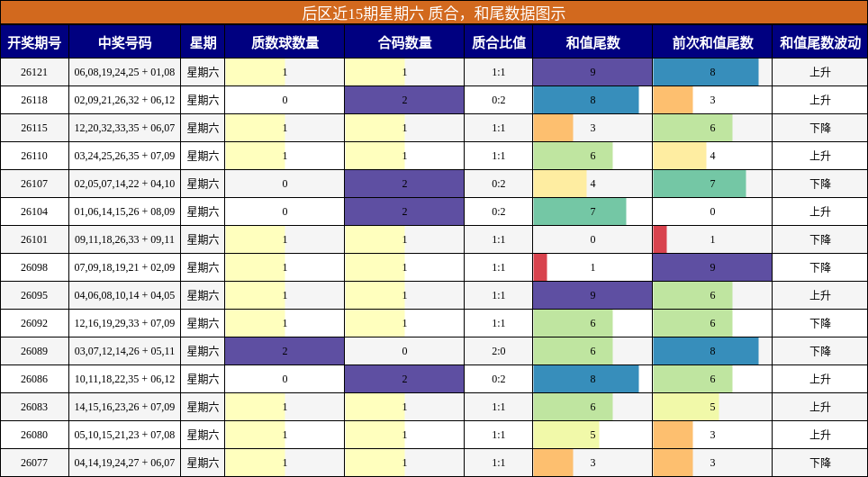Click winning numbers 03,07,12,14,26 + 05,11
Viewport: 868px width, 477px height.
(x=124, y=351)
